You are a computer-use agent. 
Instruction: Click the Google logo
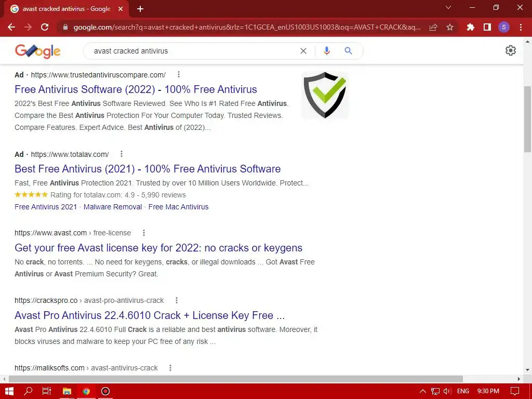point(37,51)
